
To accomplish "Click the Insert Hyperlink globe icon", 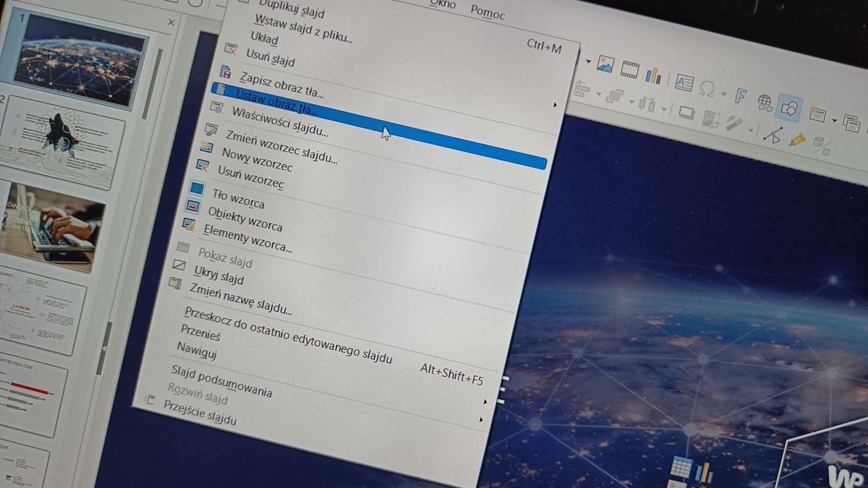I will pyautogui.click(x=765, y=101).
